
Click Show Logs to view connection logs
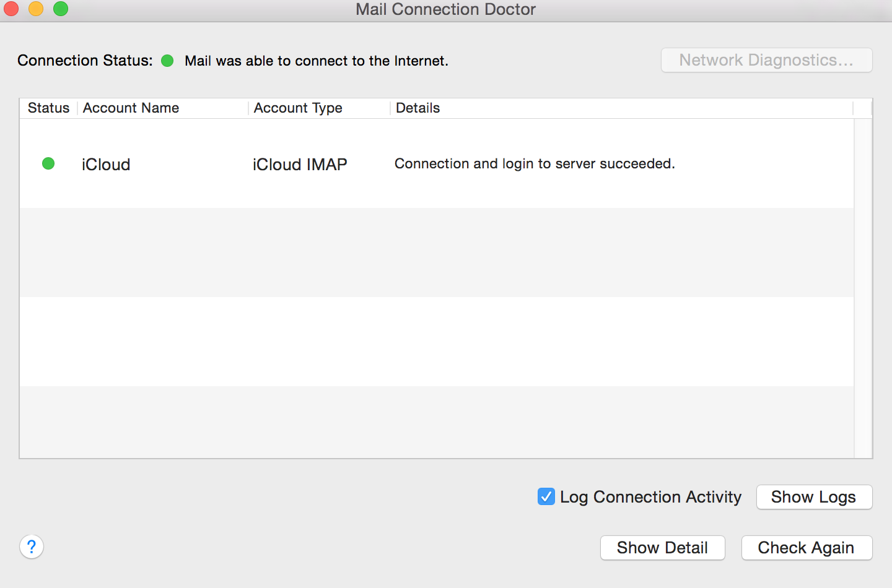(813, 497)
